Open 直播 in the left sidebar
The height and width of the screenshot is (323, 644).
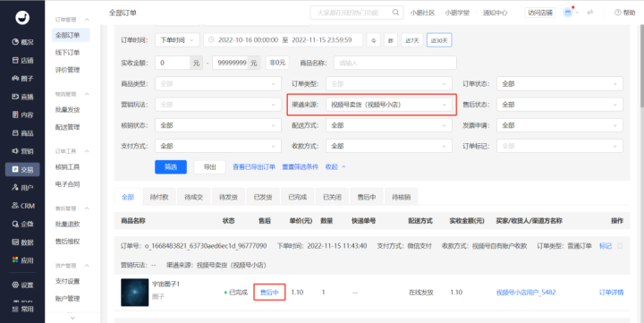tap(22, 97)
